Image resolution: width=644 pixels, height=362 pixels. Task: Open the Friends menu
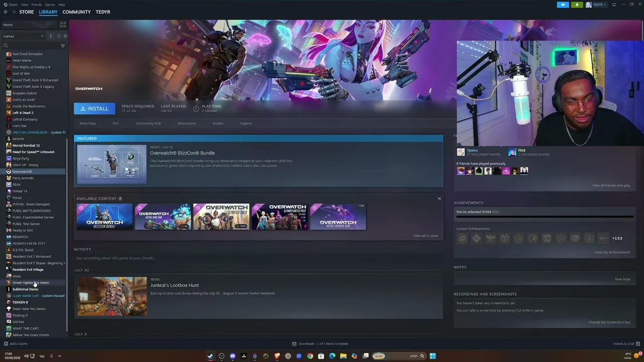click(37, 5)
